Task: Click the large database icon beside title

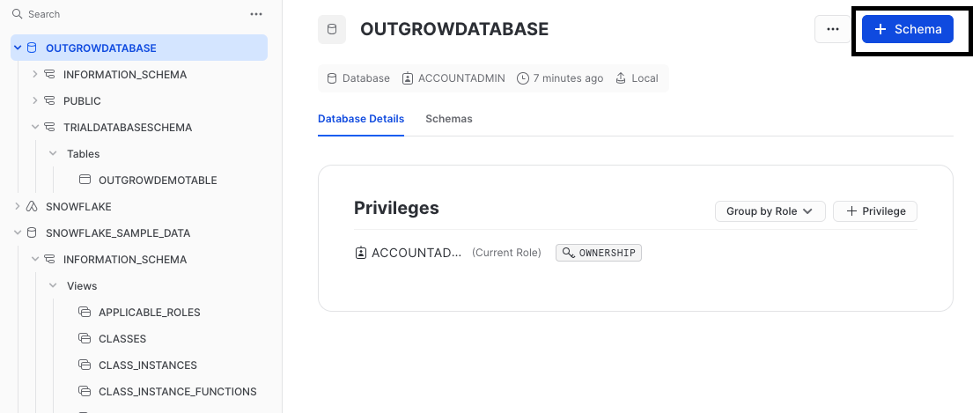Action: tap(332, 29)
